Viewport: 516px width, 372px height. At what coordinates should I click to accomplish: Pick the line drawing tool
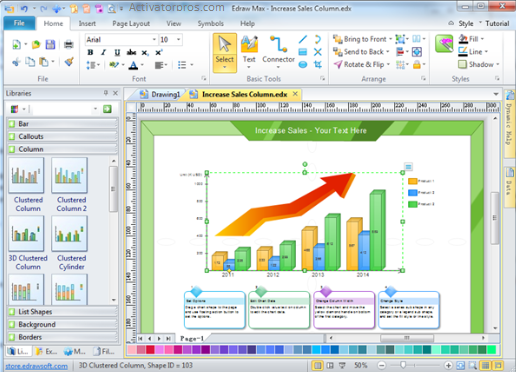303,40
